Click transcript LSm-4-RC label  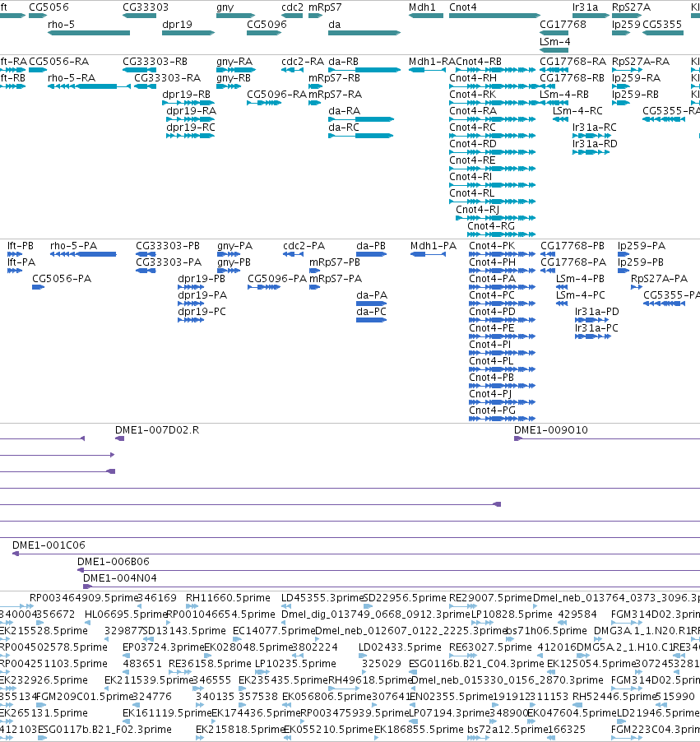577,111
